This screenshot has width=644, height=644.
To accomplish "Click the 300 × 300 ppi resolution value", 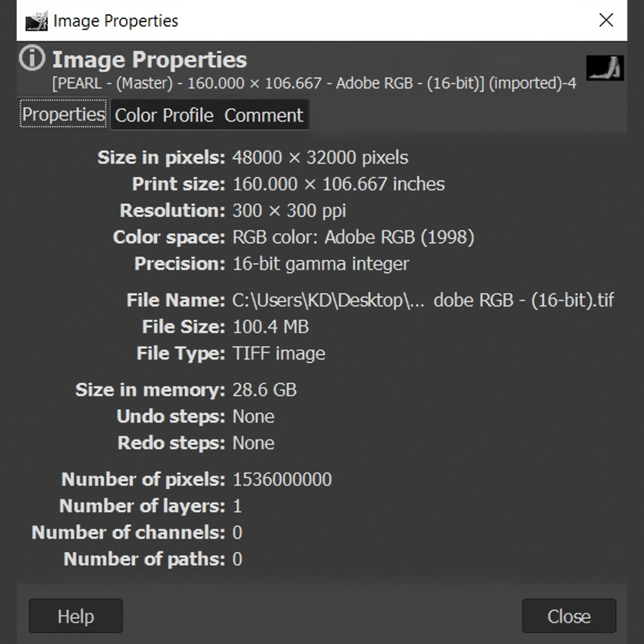I will (289, 210).
